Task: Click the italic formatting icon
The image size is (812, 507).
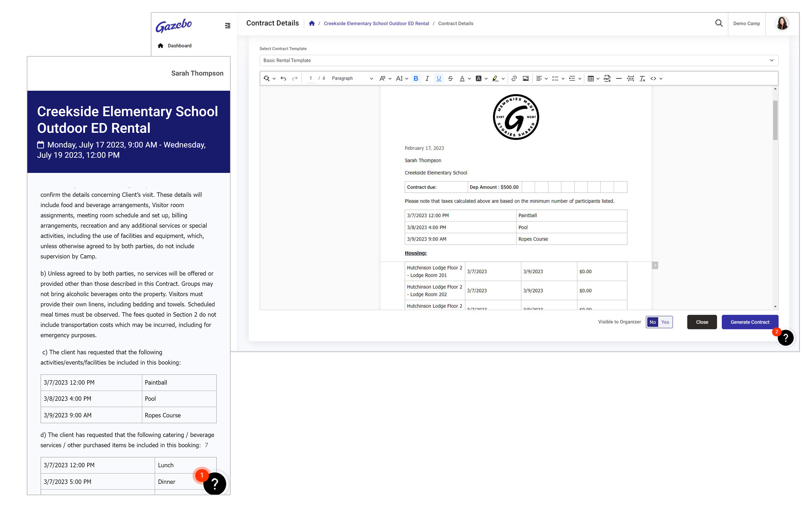Action: pos(427,79)
